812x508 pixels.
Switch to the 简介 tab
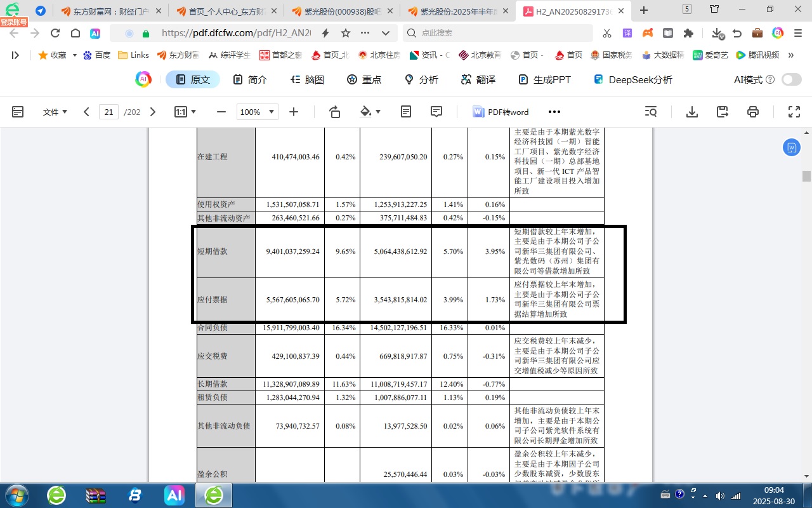pyautogui.click(x=250, y=79)
